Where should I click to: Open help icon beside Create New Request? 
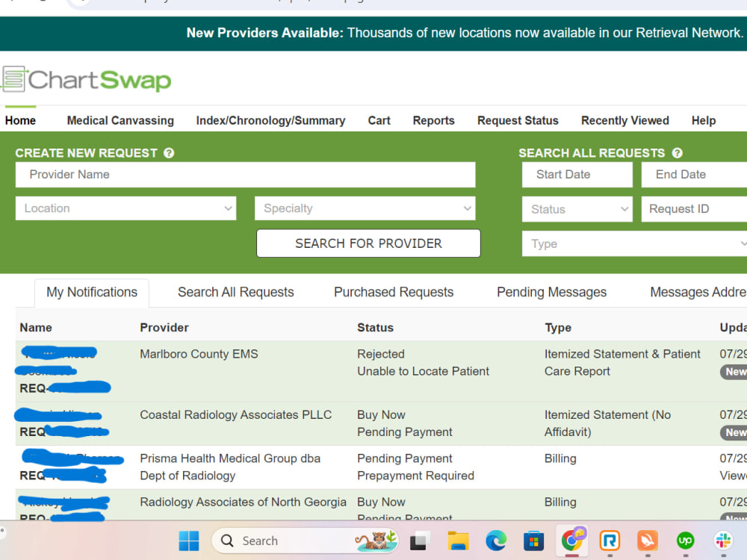pyautogui.click(x=169, y=153)
